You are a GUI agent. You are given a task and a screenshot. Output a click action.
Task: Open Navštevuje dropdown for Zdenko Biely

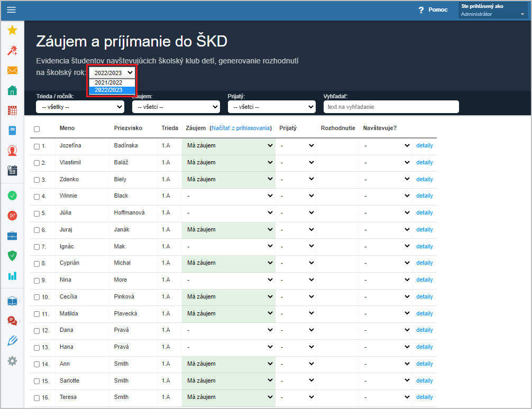pyautogui.click(x=386, y=179)
